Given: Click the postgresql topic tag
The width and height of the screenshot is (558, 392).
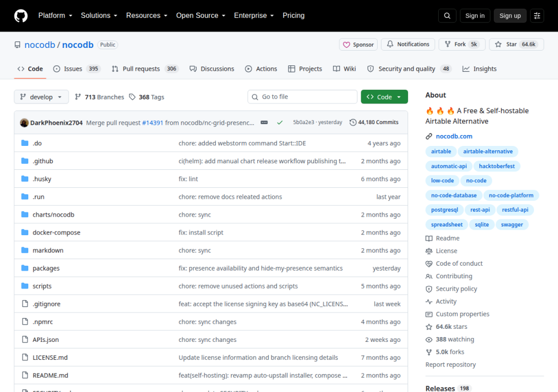Looking at the screenshot, I should tap(445, 210).
